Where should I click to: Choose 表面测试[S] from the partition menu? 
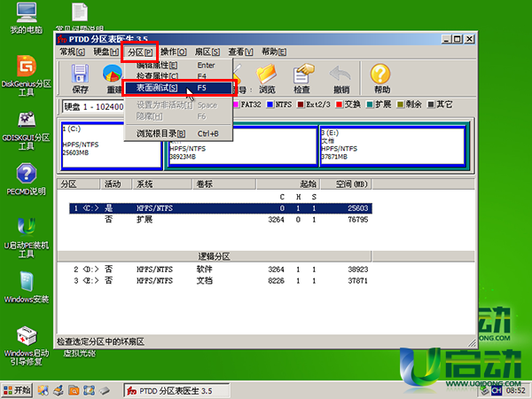178,88
